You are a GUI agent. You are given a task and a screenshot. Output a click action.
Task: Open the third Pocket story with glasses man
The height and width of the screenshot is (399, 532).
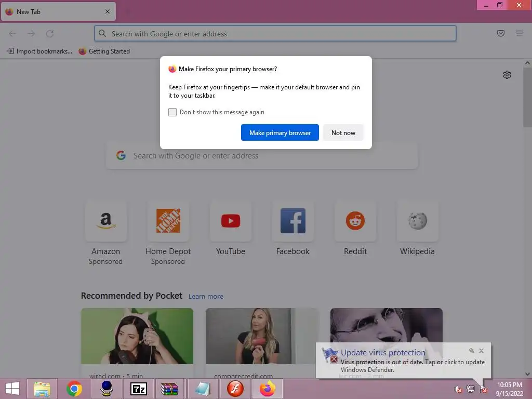click(387, 326)
